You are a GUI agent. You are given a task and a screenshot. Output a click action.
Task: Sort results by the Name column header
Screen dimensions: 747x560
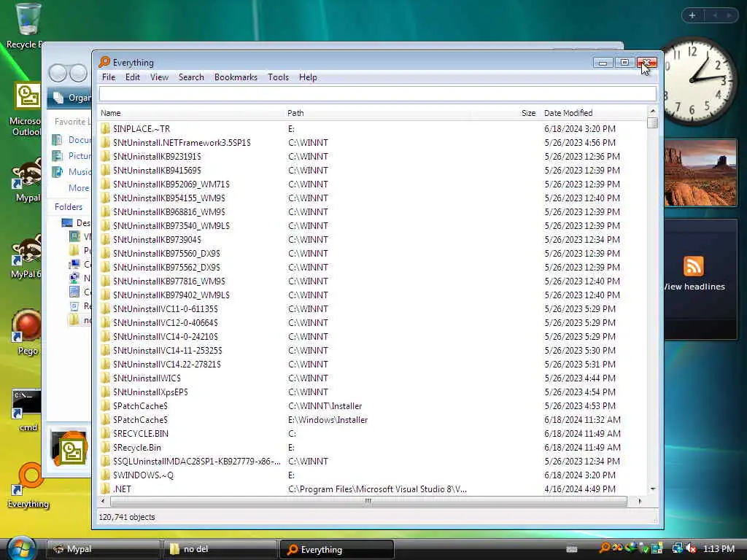(190, 113)
